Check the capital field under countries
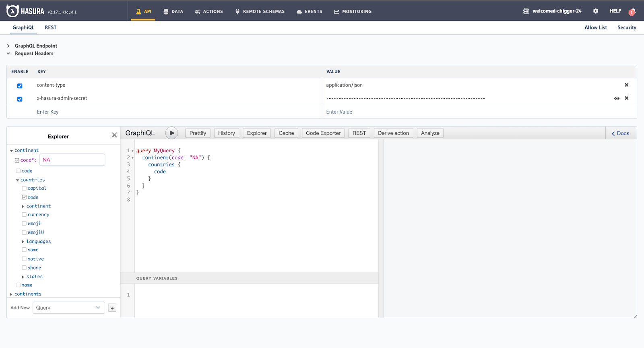 click(x=24, y=188)
